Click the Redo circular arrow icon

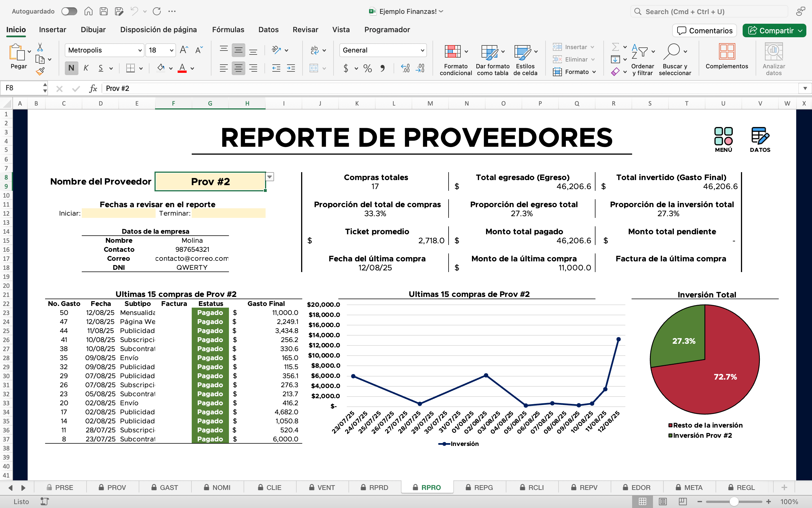pos(157,11)
